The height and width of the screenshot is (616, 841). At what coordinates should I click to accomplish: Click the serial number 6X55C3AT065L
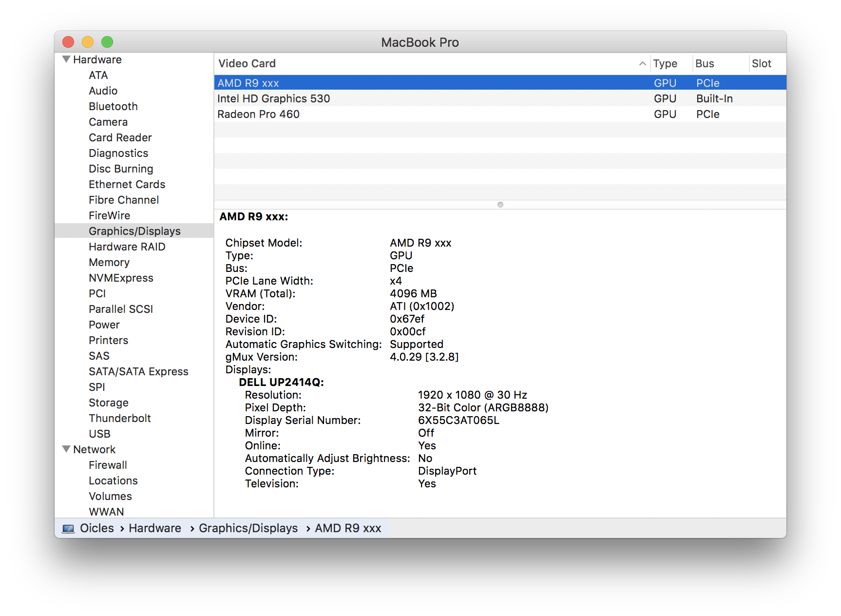(x=459, y=420)
